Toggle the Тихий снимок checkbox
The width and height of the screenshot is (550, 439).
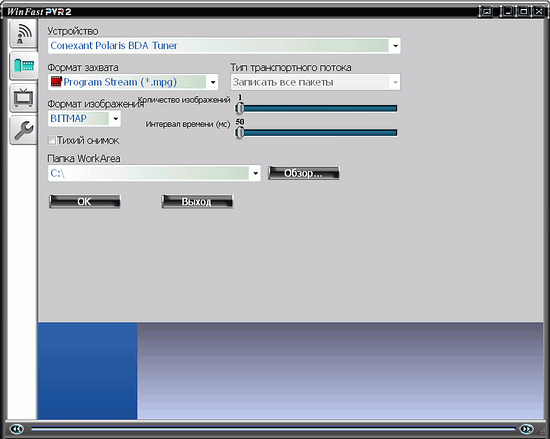pos(52,141)
